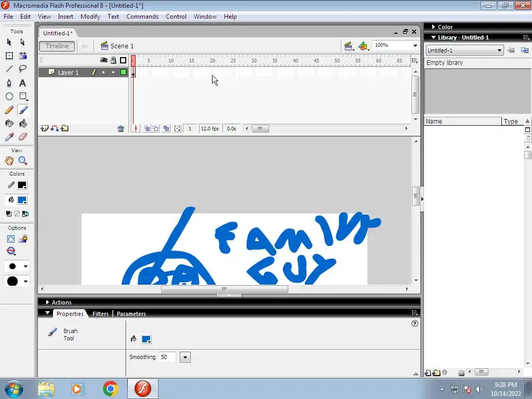Image resolution: width=532 pixels, height=399 pixels.
Task: Select the Gradient Transform tool
Action: [23, 56]
